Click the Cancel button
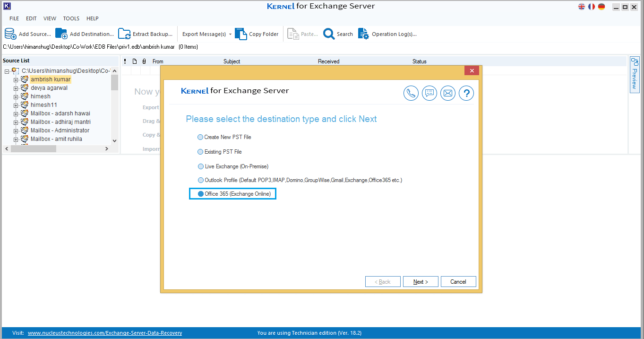This screenshot has height=339, width=644. pyautogui.click(x=458, y=282)
